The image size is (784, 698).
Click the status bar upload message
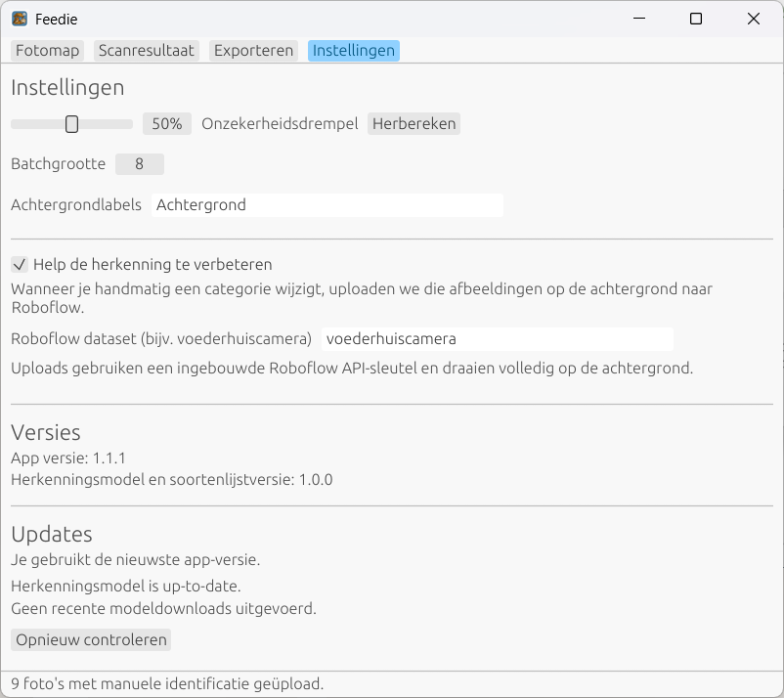coord(167,684)
